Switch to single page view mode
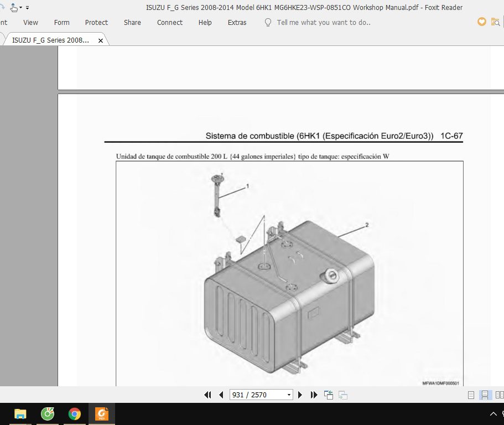 pyautogui.click(x=471, y=395)
